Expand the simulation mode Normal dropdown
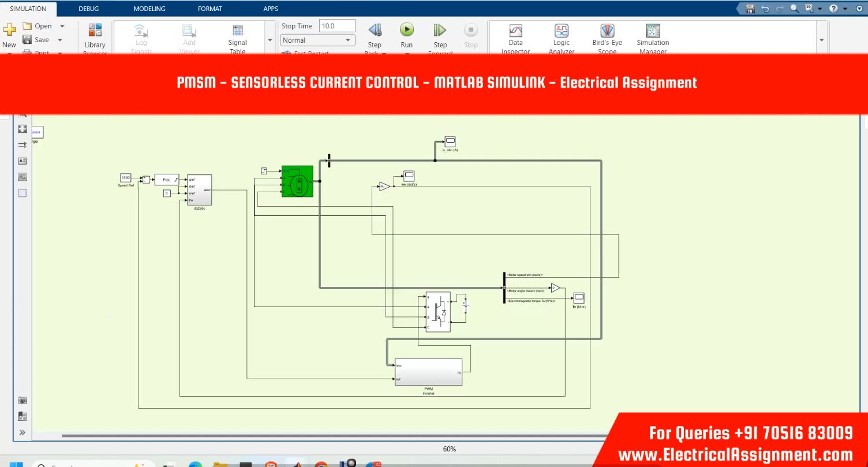This screenshot has height=467, width=868. point(348,40)
